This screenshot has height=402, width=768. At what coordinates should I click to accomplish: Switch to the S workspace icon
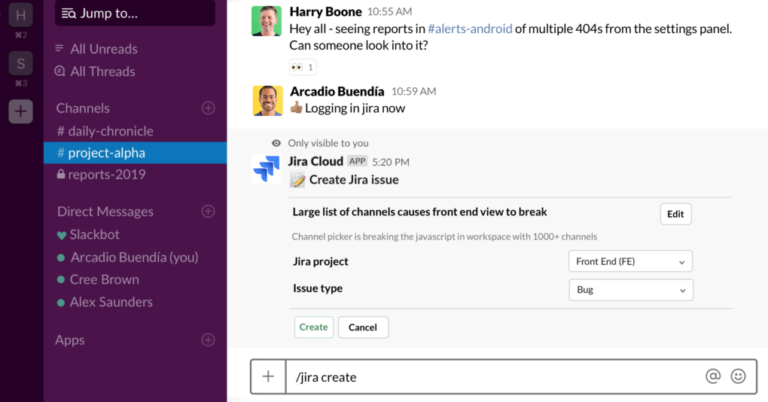click(x=21, y=63)
